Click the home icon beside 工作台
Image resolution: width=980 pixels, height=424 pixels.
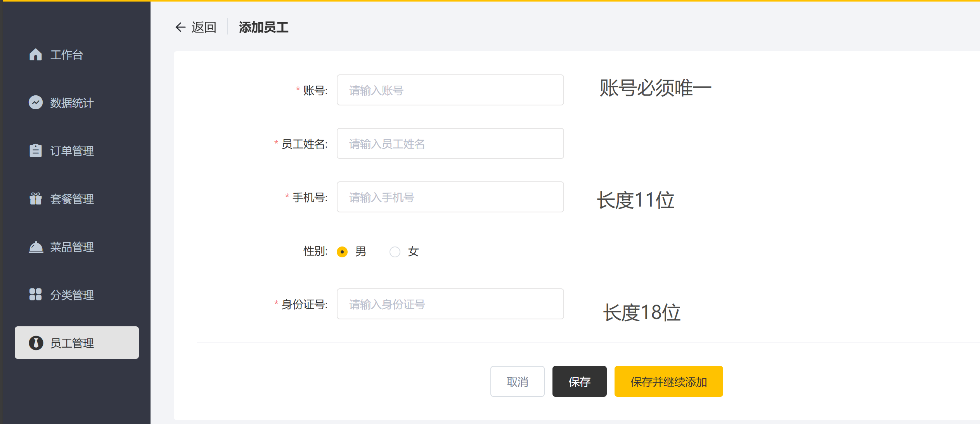point(35,55)
